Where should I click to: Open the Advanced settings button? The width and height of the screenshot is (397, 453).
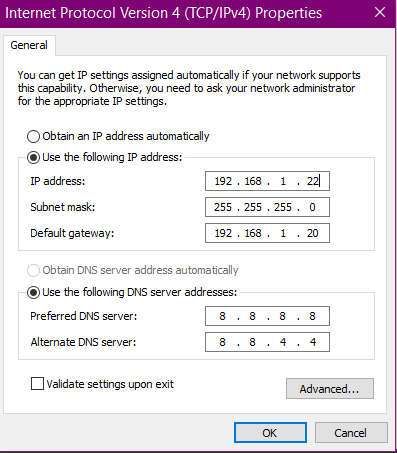(x=330, y=389)
